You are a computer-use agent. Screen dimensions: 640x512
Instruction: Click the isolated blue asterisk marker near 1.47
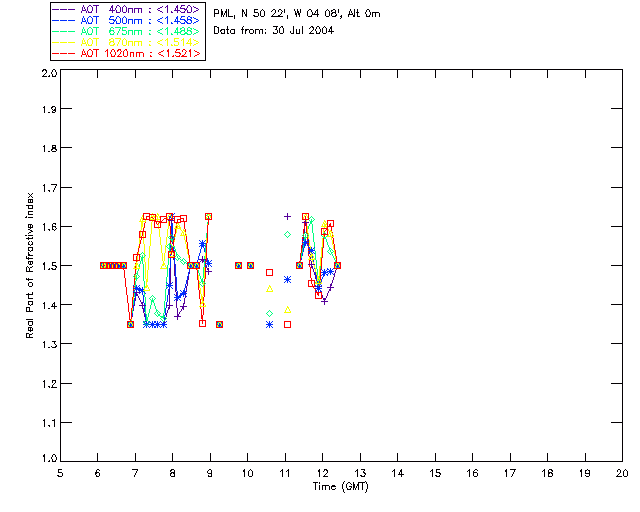[287, 280]
